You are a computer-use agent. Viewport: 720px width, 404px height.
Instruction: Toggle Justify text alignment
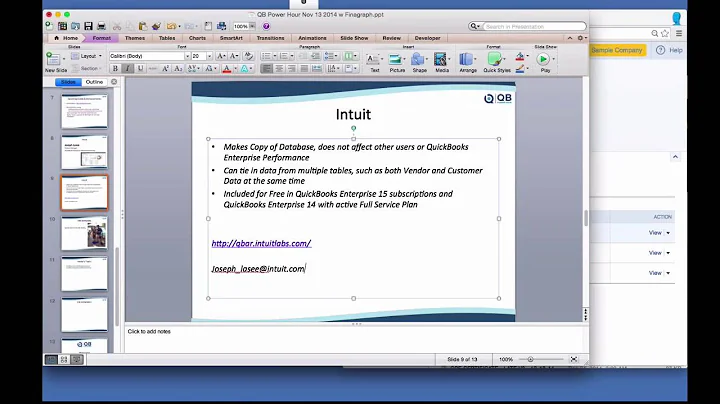pos(304,68)
